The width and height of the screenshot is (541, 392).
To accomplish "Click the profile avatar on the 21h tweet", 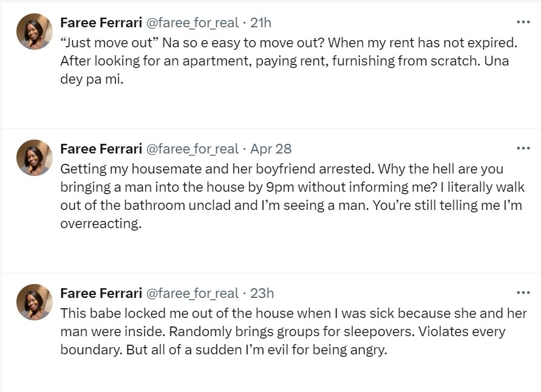I will (x=34, y=32).
